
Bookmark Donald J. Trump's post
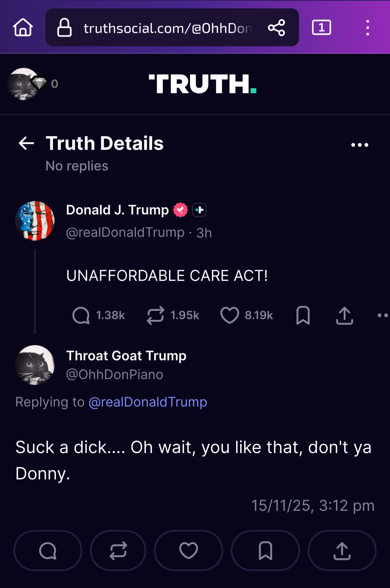click(x=303, y=315)
